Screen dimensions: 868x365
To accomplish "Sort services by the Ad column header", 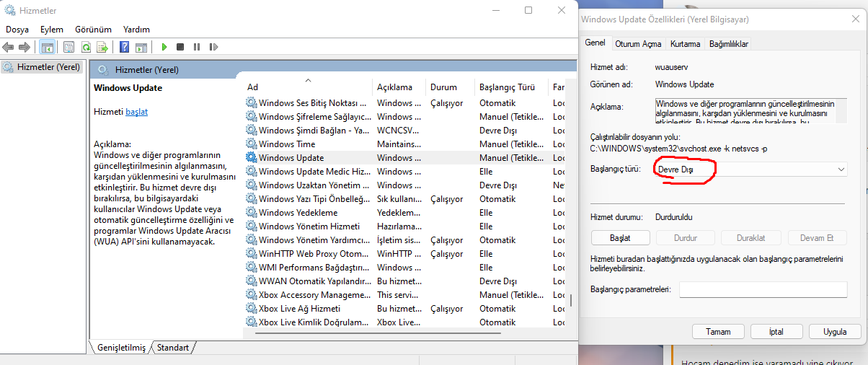I will pyautogui.click(x=308, y=87).
